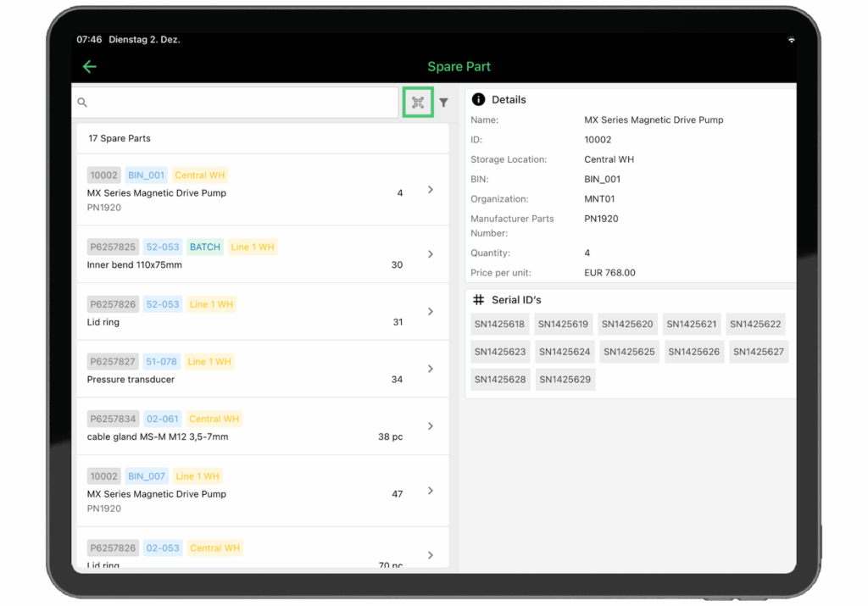Expand the cable gland MS-M M12 chevron
Image resolution: width=868 pixels, height=606 pixels.
coord(430,426)
